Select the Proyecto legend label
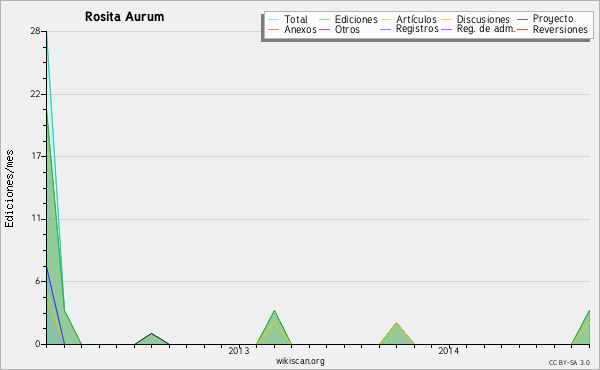This screenshot has width=600, height=370. click(x=553, y=19)
